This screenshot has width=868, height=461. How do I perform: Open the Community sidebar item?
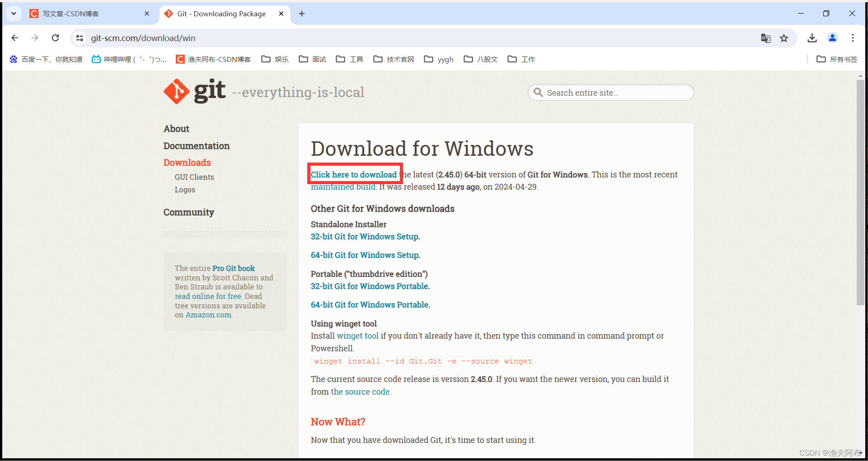coord(189,212)
